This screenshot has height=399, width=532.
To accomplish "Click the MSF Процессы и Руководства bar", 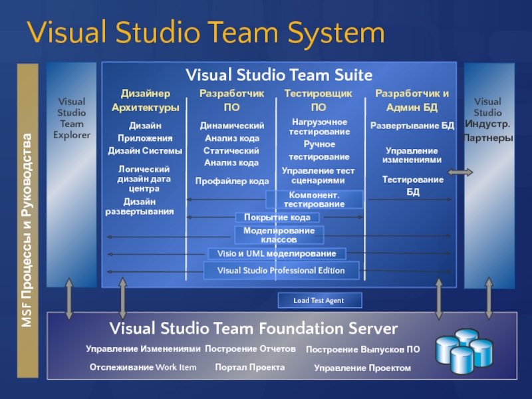I will 27,221.
